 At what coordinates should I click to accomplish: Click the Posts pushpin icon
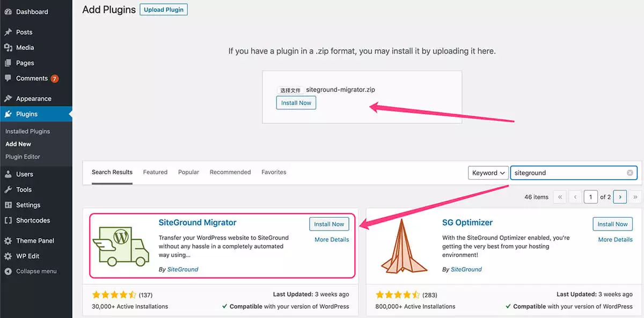click(8, 32)
